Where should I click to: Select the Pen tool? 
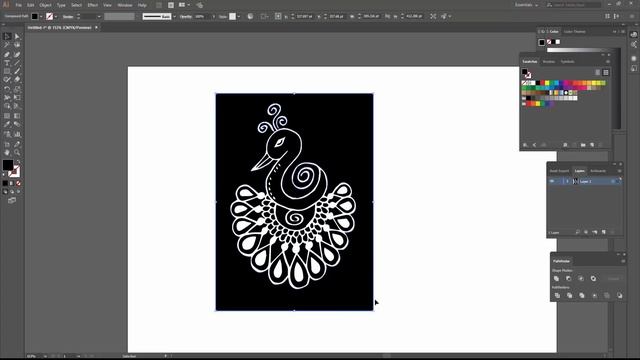click(x=7, y=54)
